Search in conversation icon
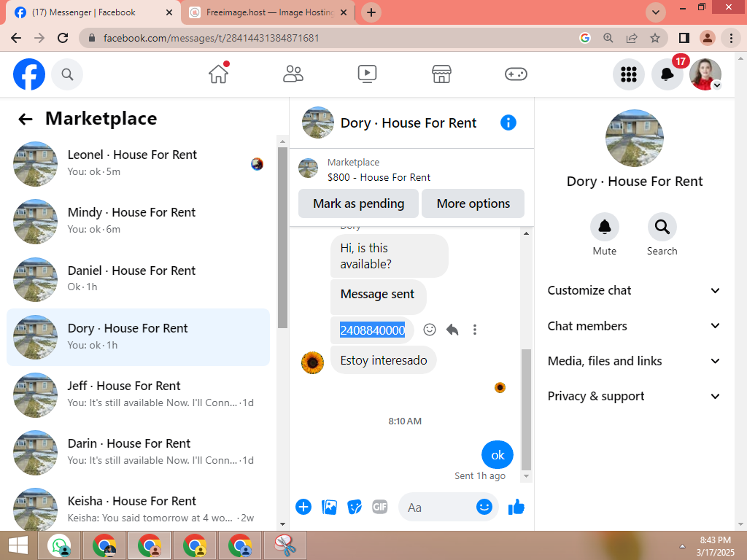 click(x=662, y=227)
